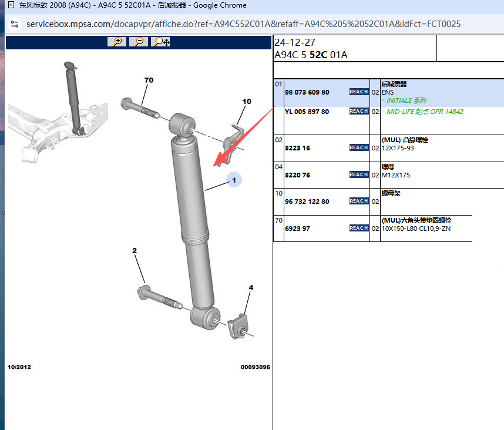Image resolution: width=504 pixels, height=430 pixels.
Task: Click the diagram date 10/2012
Action: pyautogui.click(x=19, y=367)
